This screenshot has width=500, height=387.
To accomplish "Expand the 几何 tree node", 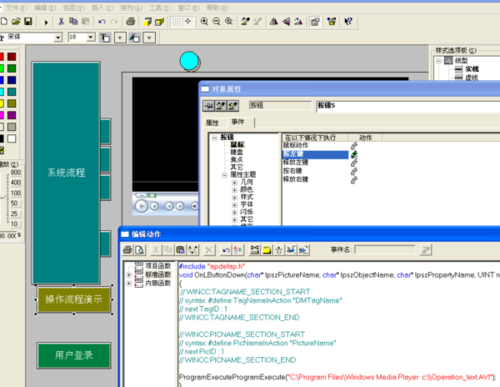I will pyautogui.click(x=235, y=182).
